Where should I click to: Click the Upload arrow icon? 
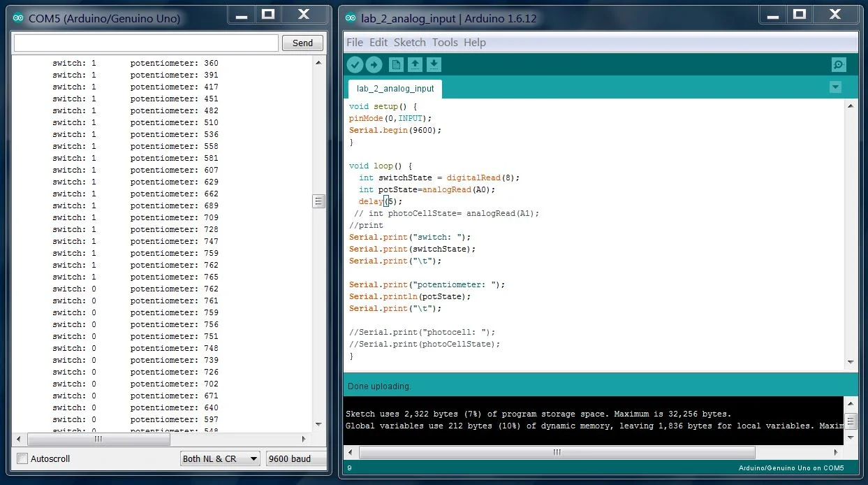(x=374, y=65)
